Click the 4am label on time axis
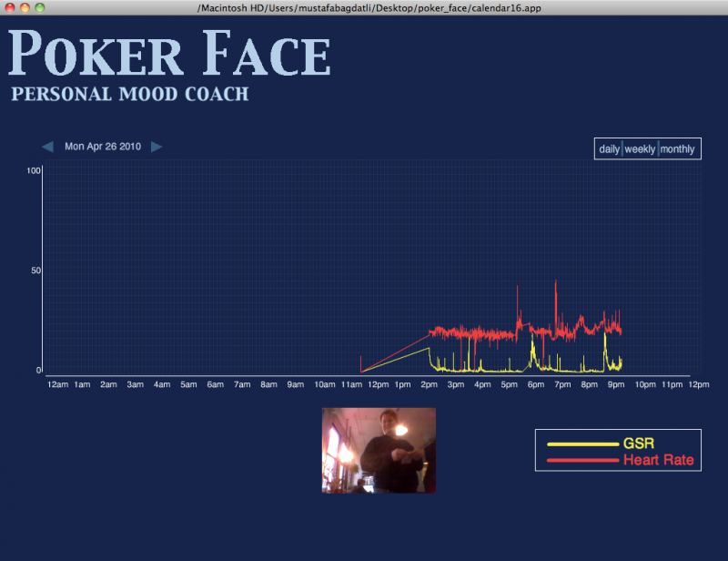Screen dimensions: 728x561 [x=162, y=384]
